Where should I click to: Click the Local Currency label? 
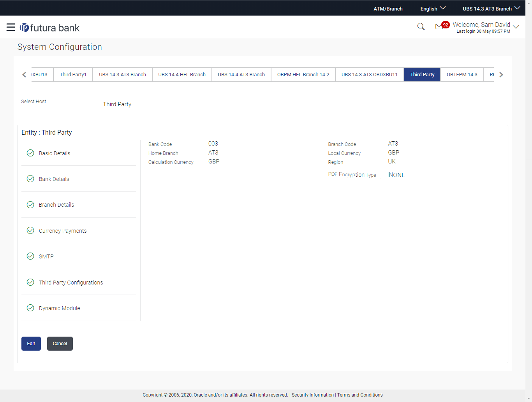point(344,153)
